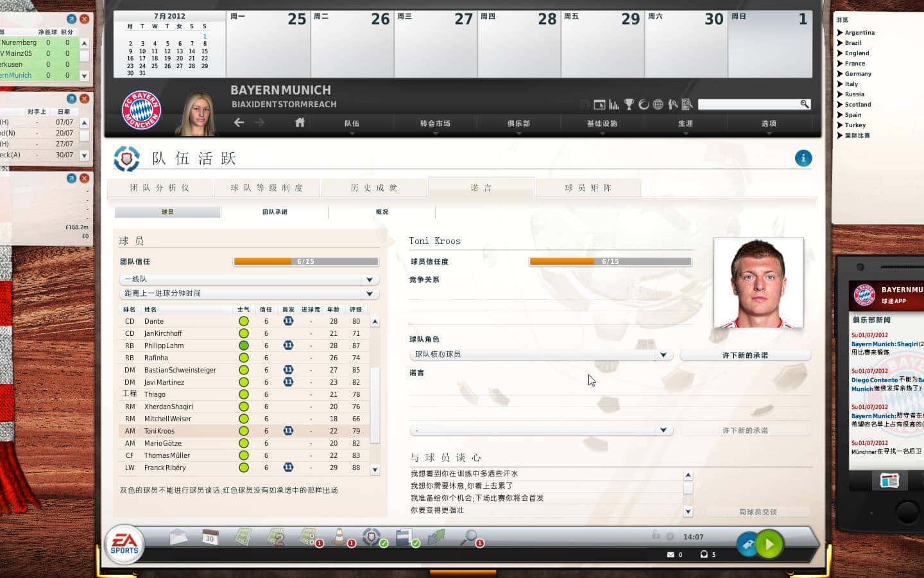Click the back arrow navigation icon
Image resolution: width=924 pixels, height=578 pixels.
[x=239, y=122]
